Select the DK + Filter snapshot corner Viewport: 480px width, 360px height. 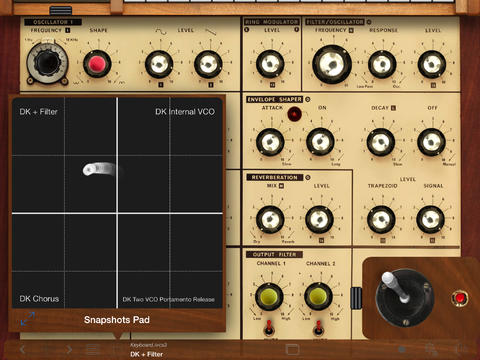[38, 112]
